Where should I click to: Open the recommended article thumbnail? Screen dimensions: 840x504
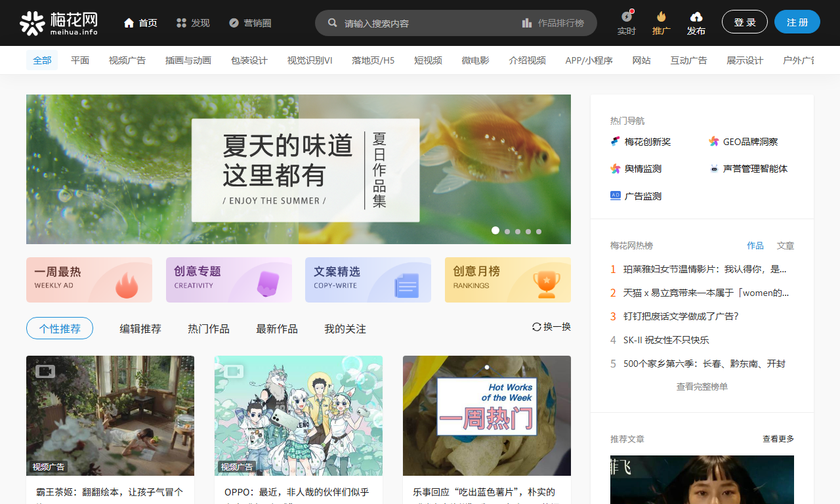click(702, 480)
